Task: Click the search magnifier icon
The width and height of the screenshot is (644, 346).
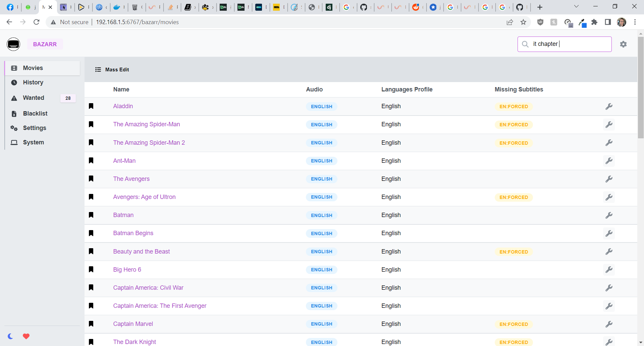Action: tap(525, 44)
